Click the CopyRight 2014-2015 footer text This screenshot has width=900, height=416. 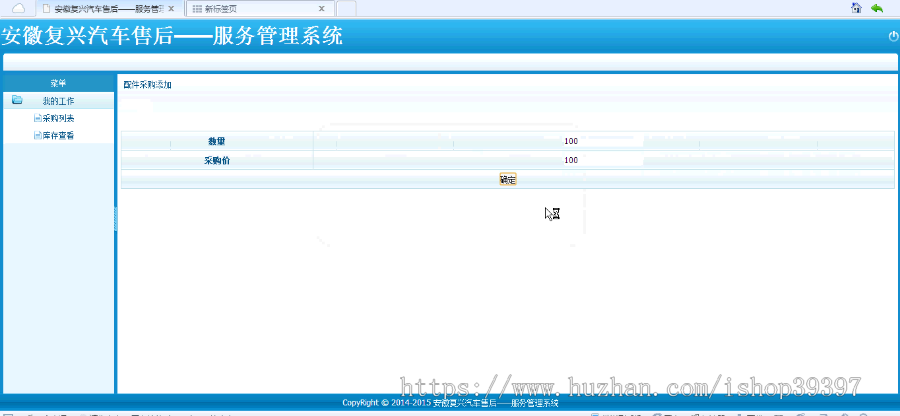coord(450,403)
